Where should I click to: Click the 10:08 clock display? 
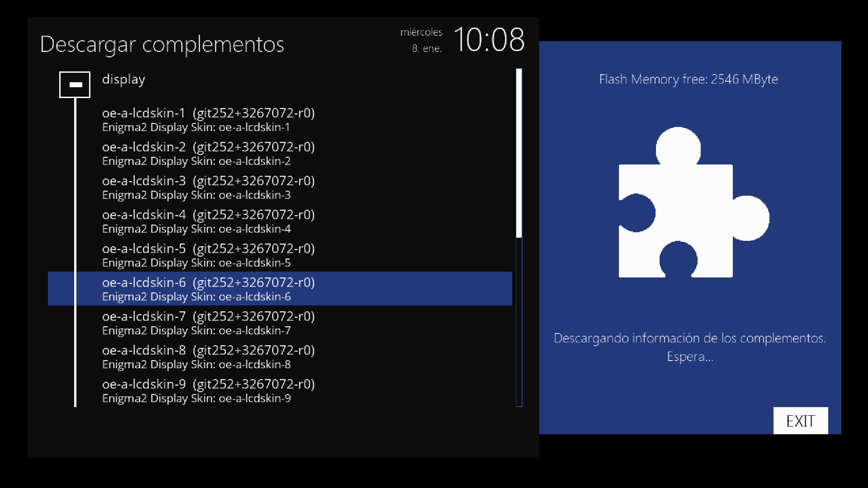tap(488, 40)
